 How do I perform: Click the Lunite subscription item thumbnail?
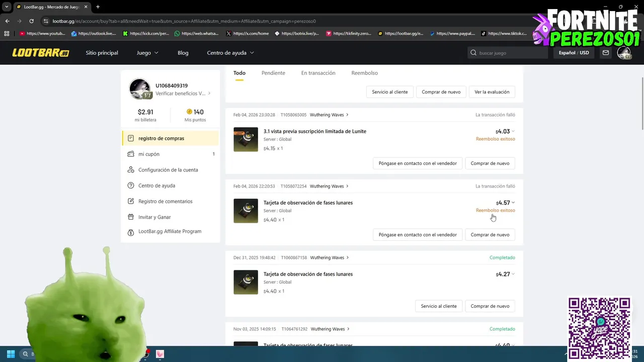(x=246, y=139)
